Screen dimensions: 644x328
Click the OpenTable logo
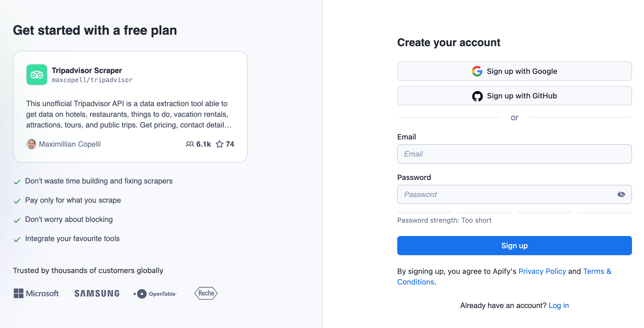point(155,293)
